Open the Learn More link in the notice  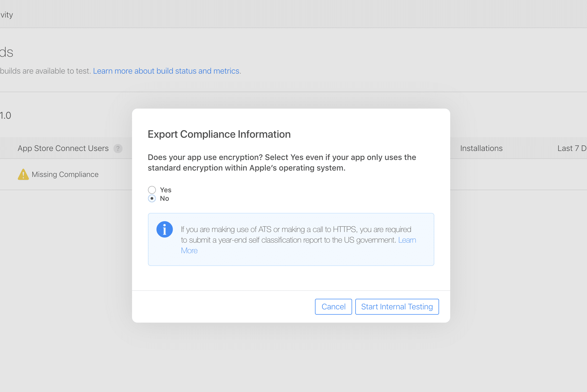click(407, 240)
